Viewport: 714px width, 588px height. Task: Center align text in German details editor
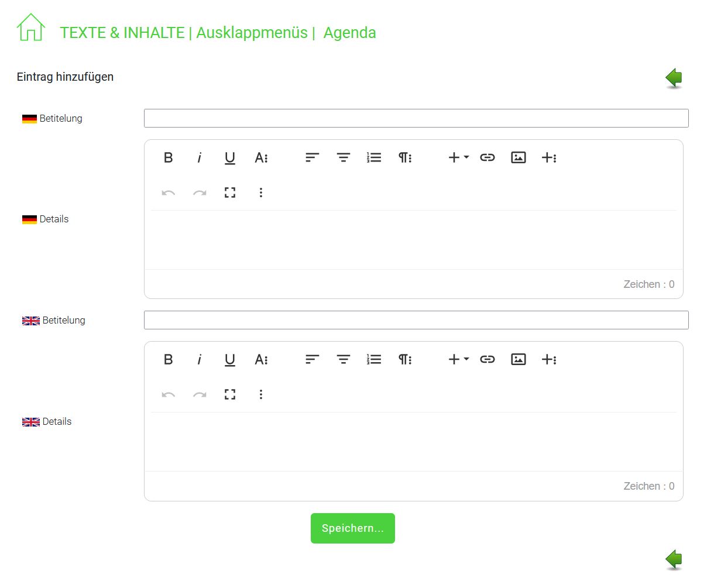pyautogui.click(x=344, y=157)
